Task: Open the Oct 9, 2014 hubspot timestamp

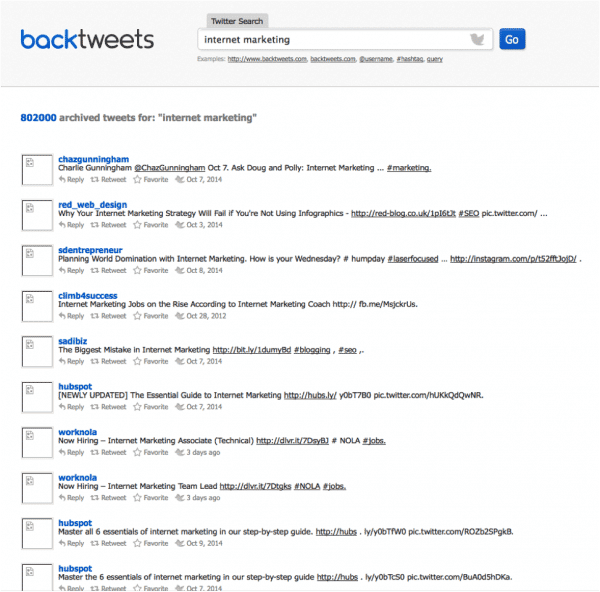Action: (204, 543)
